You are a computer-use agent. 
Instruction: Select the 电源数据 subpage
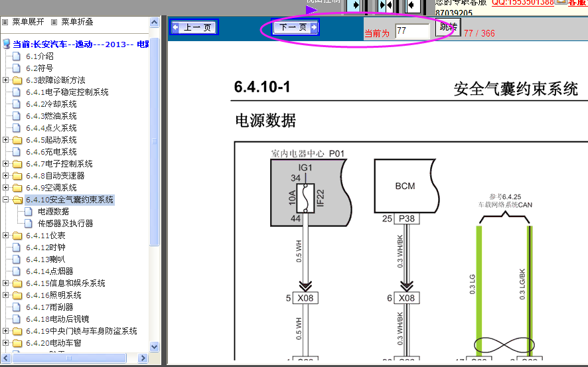pos(54,212)
